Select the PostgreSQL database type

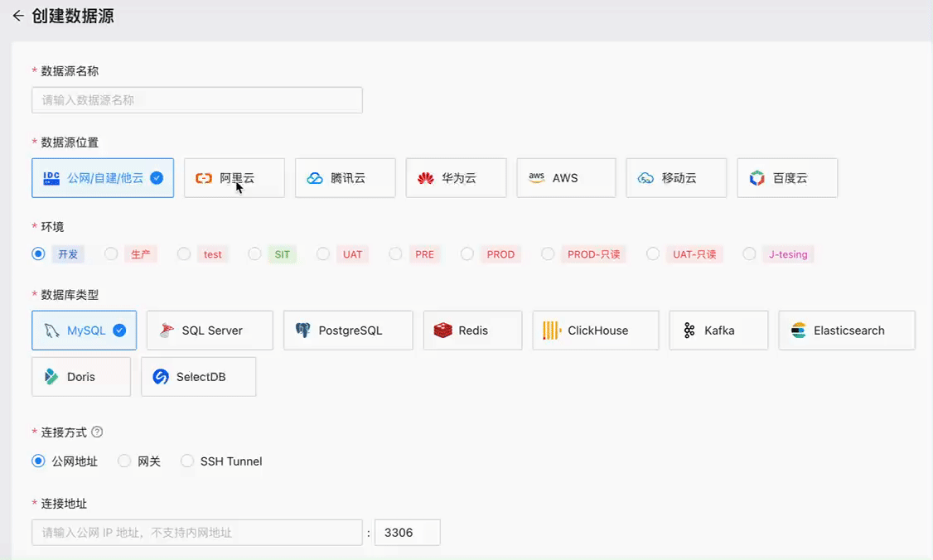pos(348,331)
